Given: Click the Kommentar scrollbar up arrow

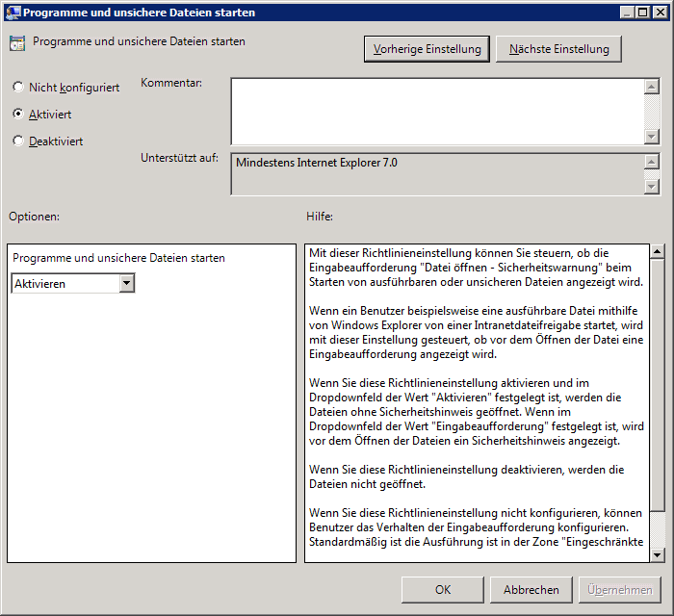Looking at the screenshot, I should [x=651, y=86].
